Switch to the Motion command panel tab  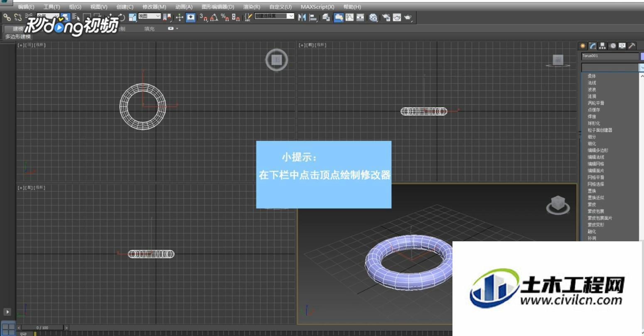pyautogui.click(x=612, y=46)
